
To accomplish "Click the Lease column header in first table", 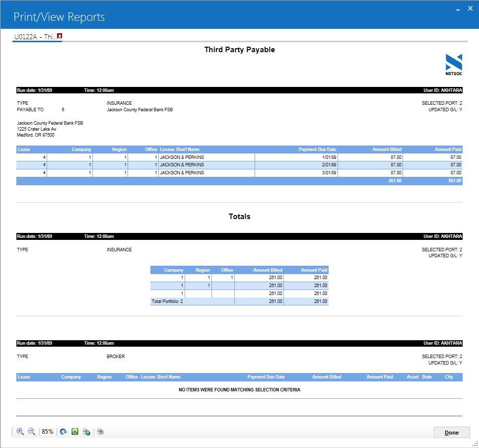I will tap(24, 149).
